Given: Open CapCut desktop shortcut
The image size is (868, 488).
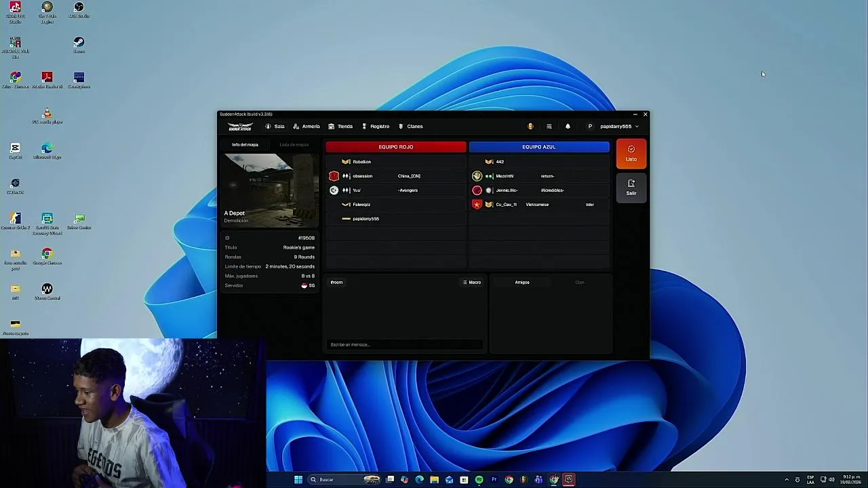Looking at the screenshot, I should pos(15,151).
